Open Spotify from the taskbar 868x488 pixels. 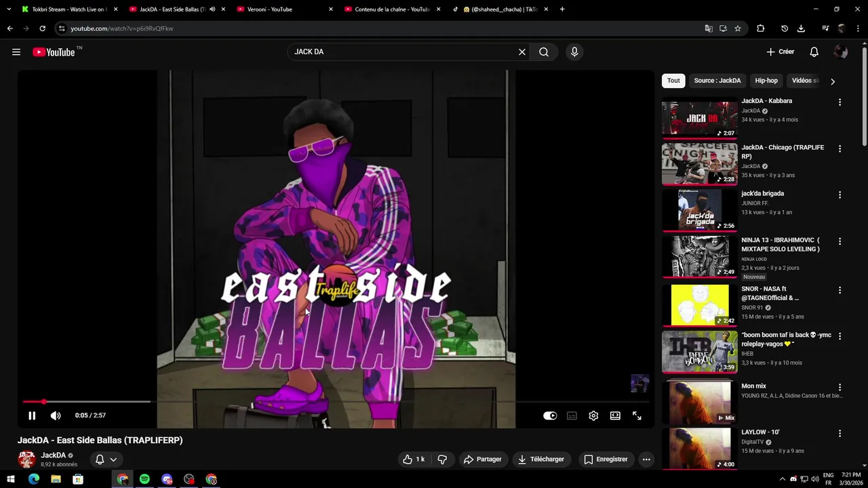144,479
